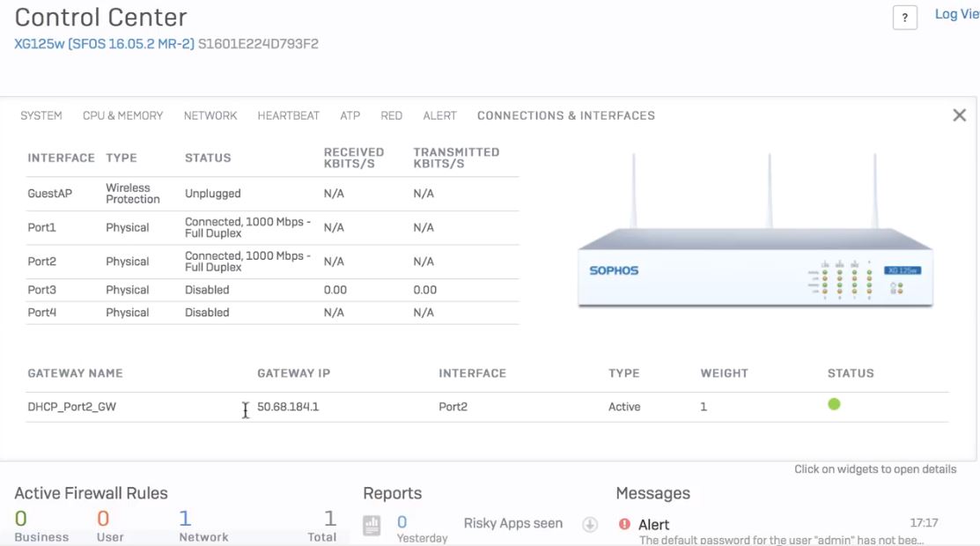Switch to the SYSTEM tab
The height and width of the screenshot is (546, 980).
click(x=41, y=115)
